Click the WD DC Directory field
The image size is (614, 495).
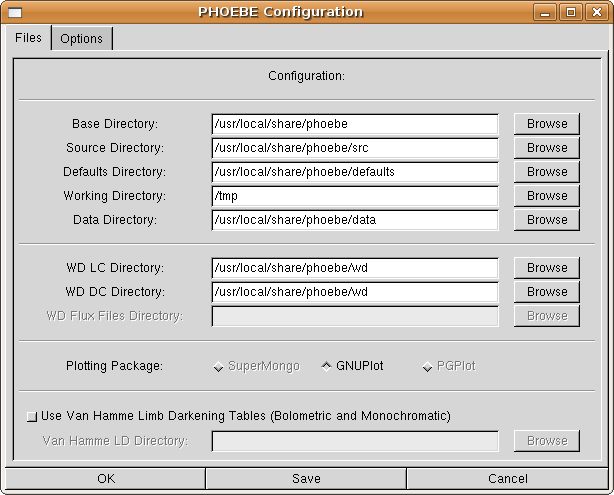click(x=355, y=292)
